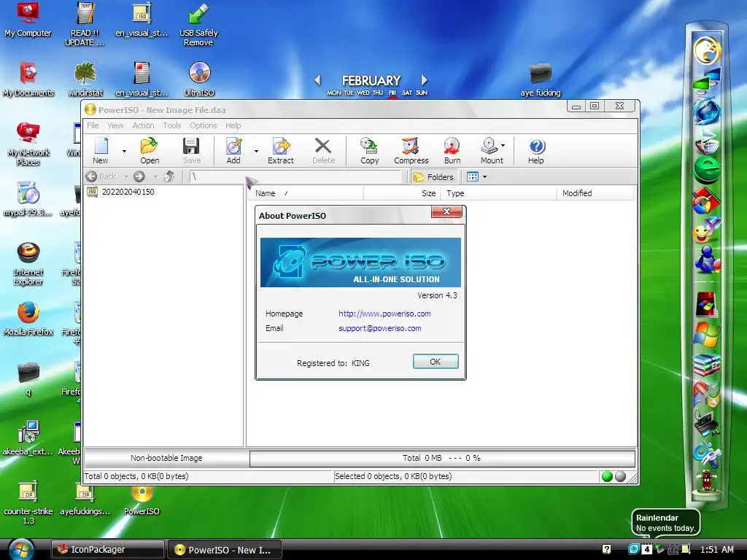747x560 pixels.
Task: Click the Open file toolbar icon
Action: click(150, 150)
